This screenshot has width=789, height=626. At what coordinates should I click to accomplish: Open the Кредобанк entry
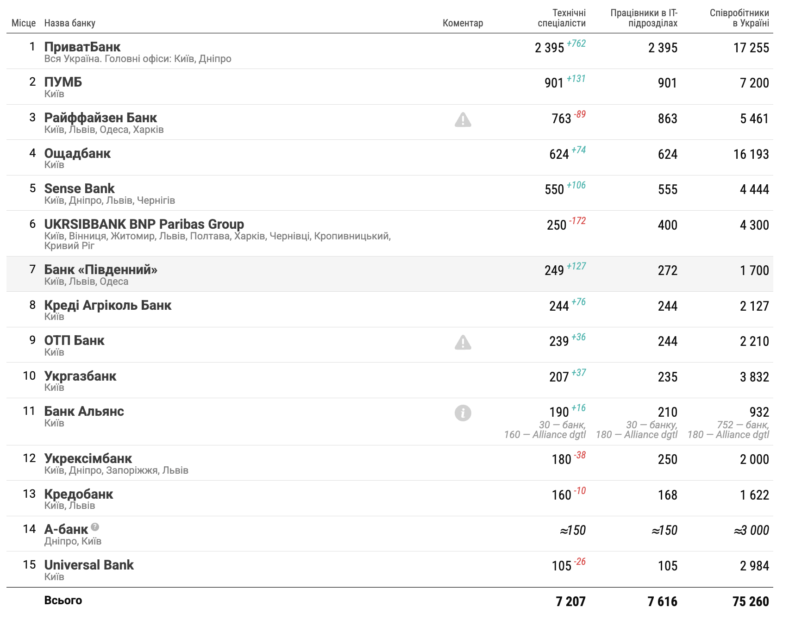pyautogui.click(x=78, y=494)
